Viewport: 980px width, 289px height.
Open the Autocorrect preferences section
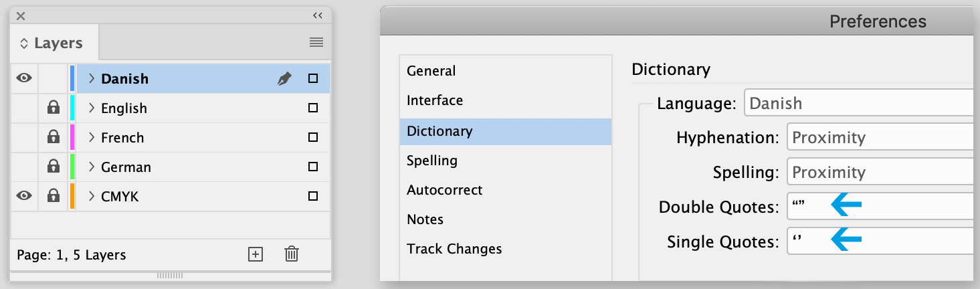(444, 190)
